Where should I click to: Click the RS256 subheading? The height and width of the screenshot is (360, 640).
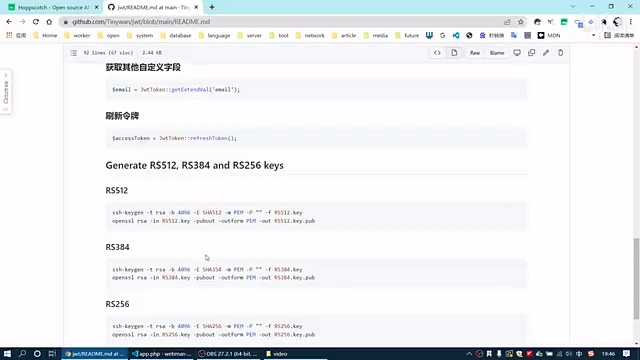[118, 304]
